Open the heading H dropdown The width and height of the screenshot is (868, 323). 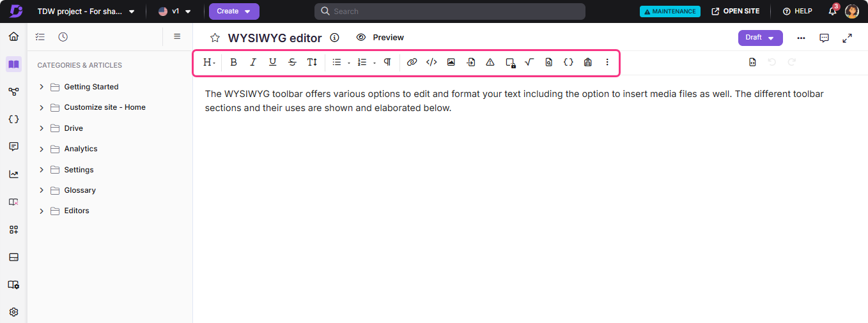tap(209, 62)
